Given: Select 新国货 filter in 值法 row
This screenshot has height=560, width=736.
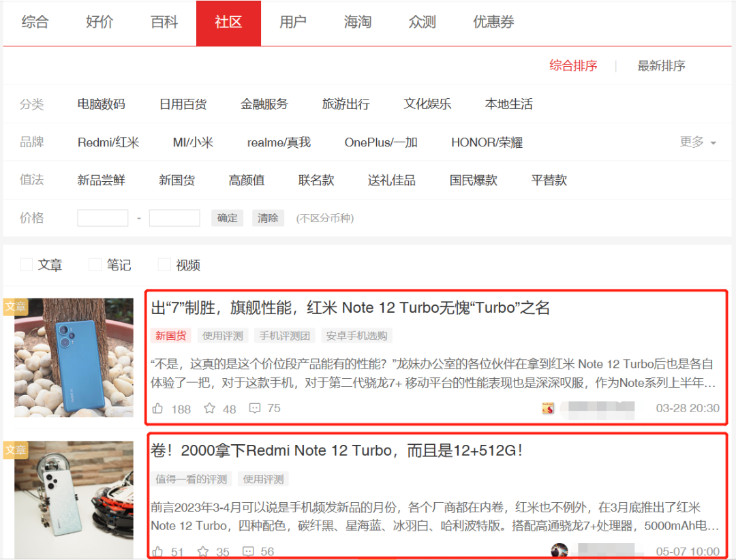Looking at the screenshot, I should pos(177,181).
